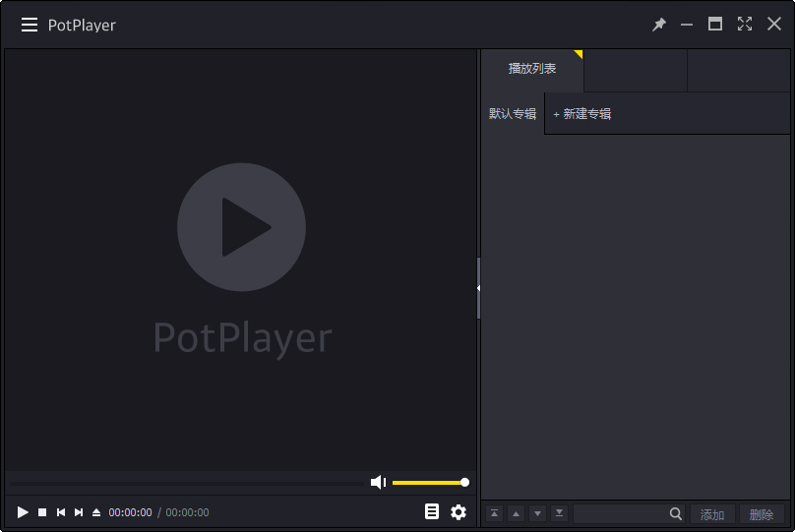Click the playback seek bar
This screenshot has width=795, height=532.
pyautogui.click(x=187, y=484)
